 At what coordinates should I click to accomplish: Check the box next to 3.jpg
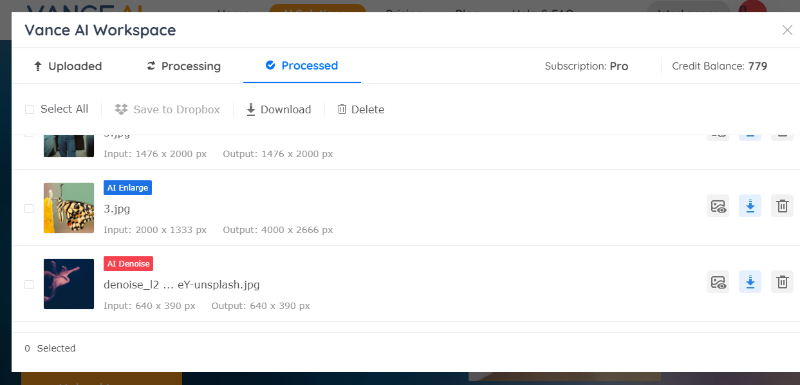coord(29,209)
